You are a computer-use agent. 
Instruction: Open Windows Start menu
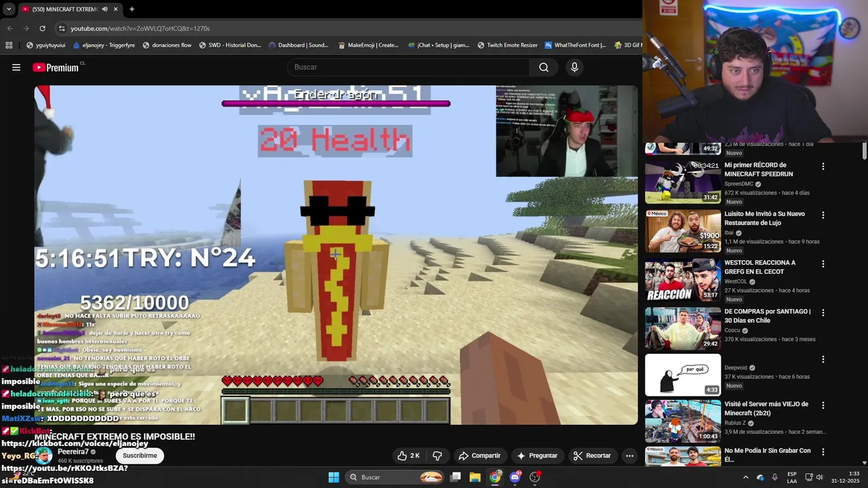(x=334, y=477)
